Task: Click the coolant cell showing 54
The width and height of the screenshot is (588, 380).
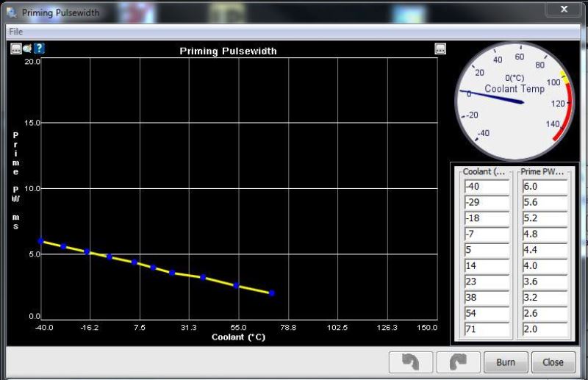Action: [x=486, y=314]
